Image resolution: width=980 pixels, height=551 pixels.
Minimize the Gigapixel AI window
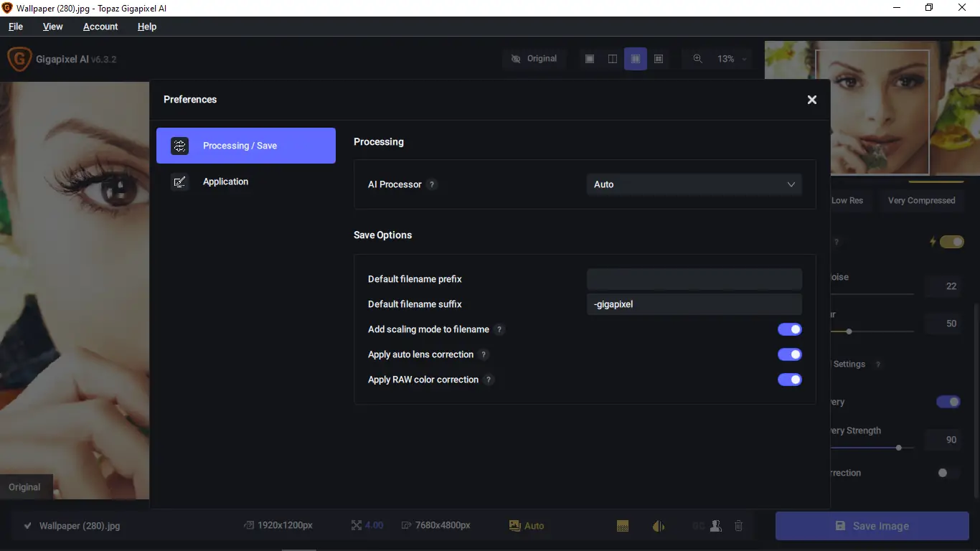pos(897,8)
